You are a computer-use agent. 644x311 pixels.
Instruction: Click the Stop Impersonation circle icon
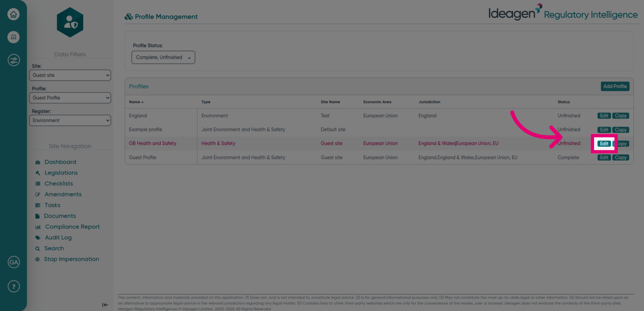tap(38, 259)
